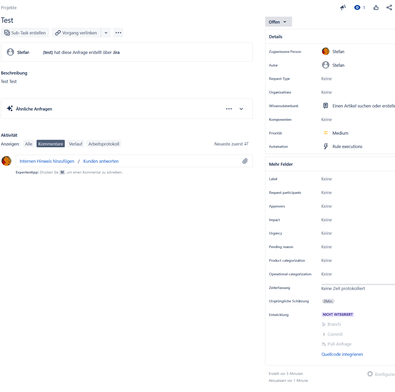Open the share icon
This screenshot has height=392, width=395.
pyautogui.click(x=389, y=7)
